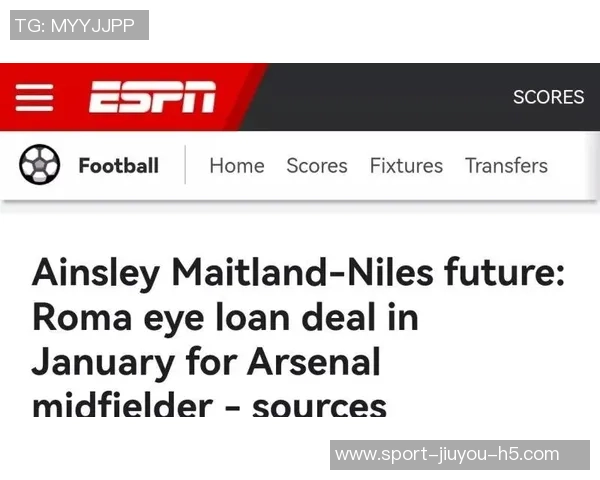Click the soccer ball icon

[x=40, y=165]
